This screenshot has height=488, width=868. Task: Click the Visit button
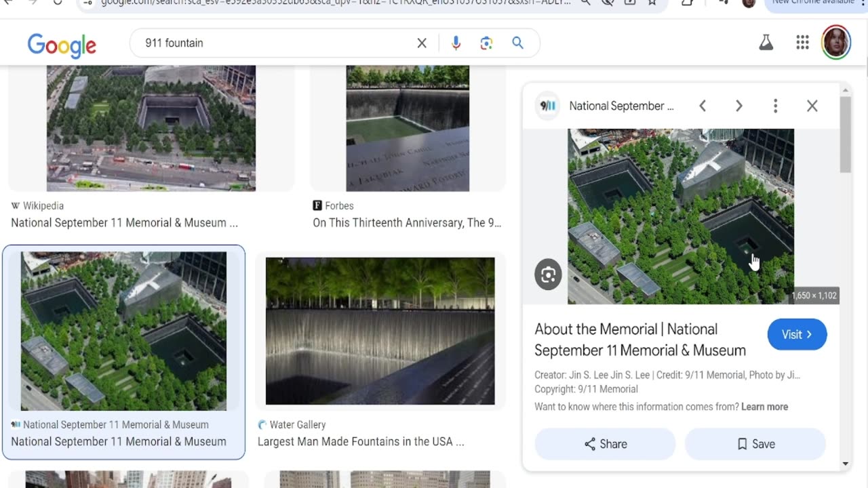pyautogui.click(x=797, y=334)
